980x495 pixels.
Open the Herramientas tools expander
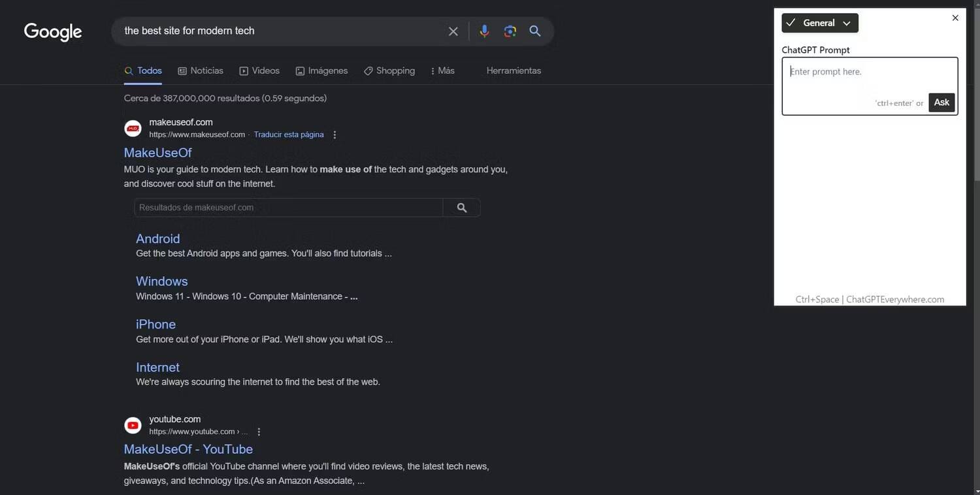(514, 71)
